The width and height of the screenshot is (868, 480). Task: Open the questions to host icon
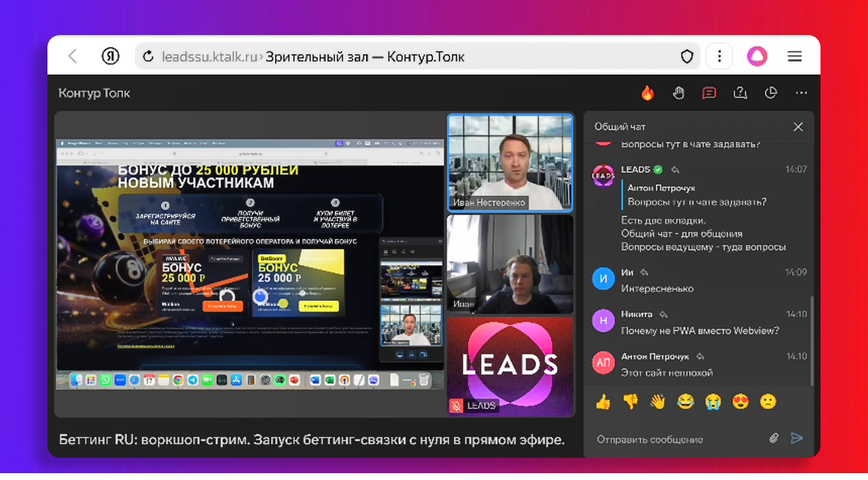pos(740,93)
